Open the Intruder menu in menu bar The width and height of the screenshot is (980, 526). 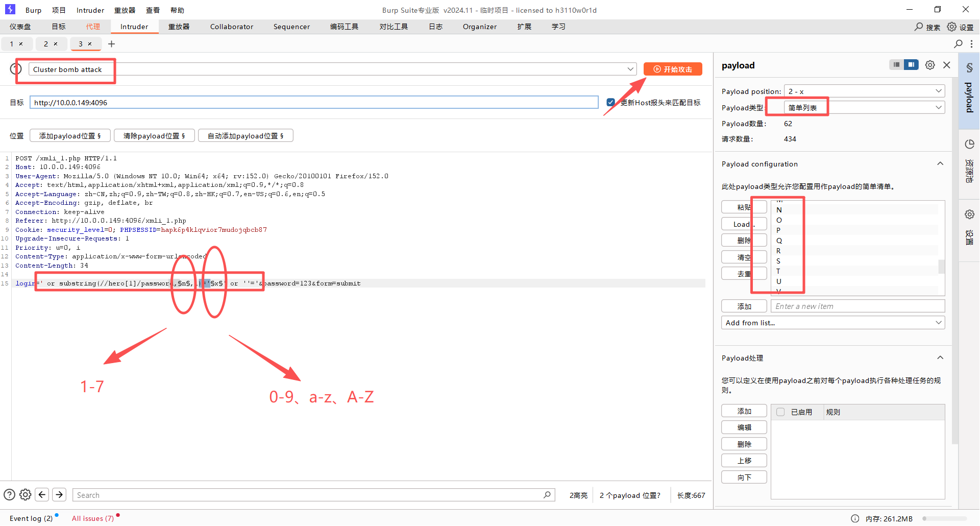point(90,10)
